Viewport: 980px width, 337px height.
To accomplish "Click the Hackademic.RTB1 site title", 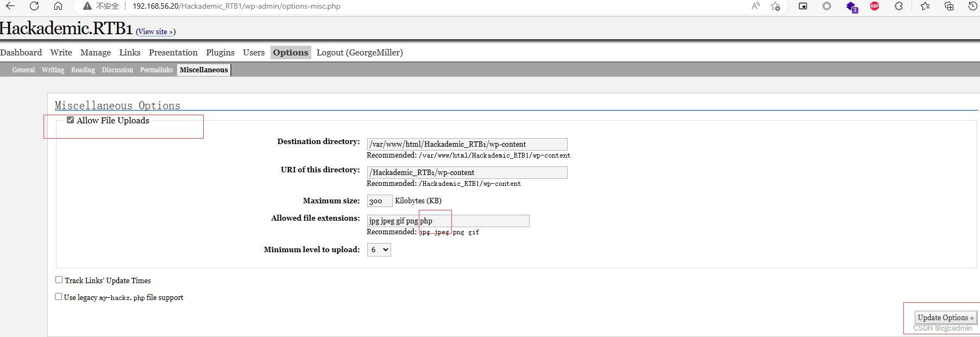I will click(x=66, y=28).
